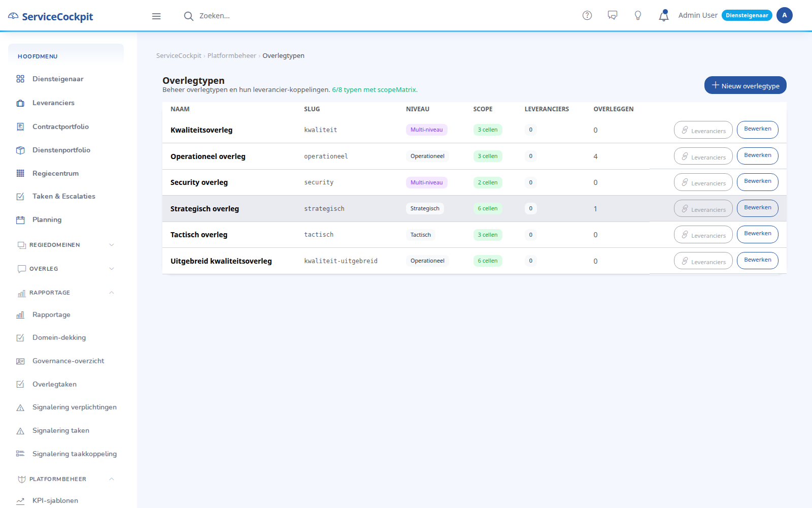Edit Uitgebreid kwaliteitsoverleg via Bewerken
Image resolution: width=812 pixels, height=508 pixels.
(x=757, y=261)
